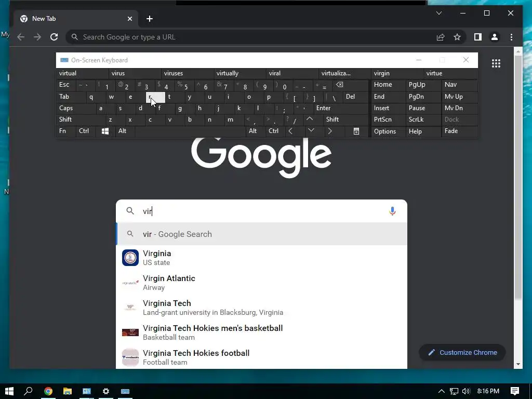Start voice search with the microphone icon
The width and height of the screenshot is (532, 399).
(392, 211)
